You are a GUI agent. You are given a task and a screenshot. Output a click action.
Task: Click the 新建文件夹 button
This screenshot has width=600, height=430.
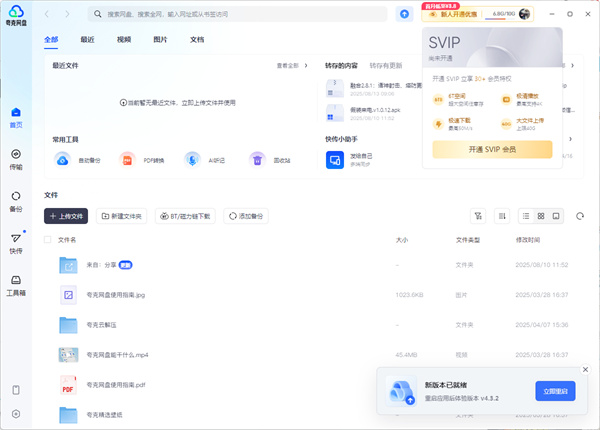[x=121, y=216]
